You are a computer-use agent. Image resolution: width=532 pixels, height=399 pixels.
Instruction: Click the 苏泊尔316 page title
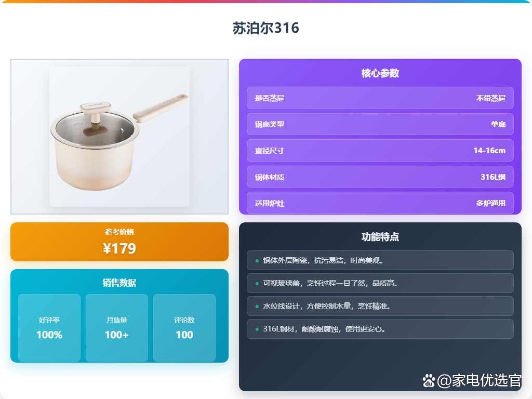266,28
